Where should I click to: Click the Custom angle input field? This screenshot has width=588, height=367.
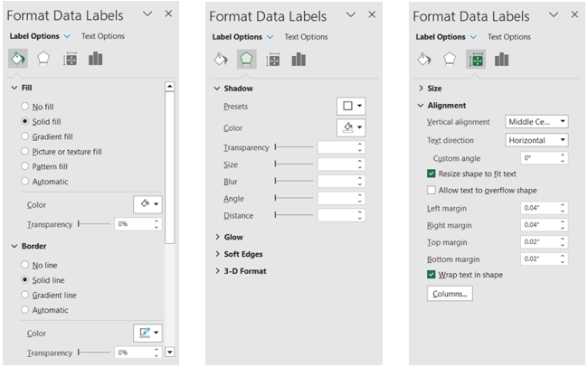click(x=542, y=157)
